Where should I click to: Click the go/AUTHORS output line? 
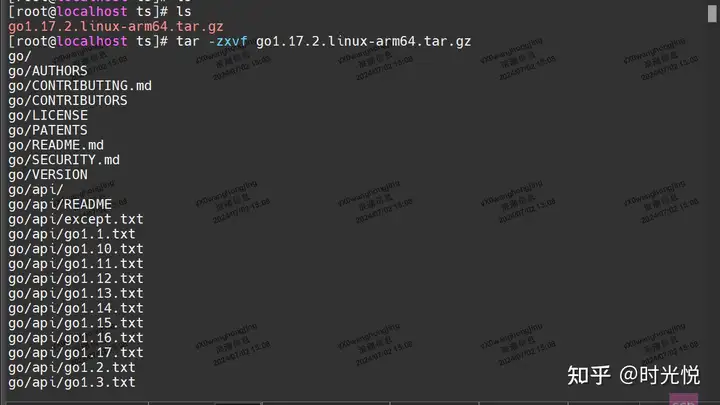(48, 71)
